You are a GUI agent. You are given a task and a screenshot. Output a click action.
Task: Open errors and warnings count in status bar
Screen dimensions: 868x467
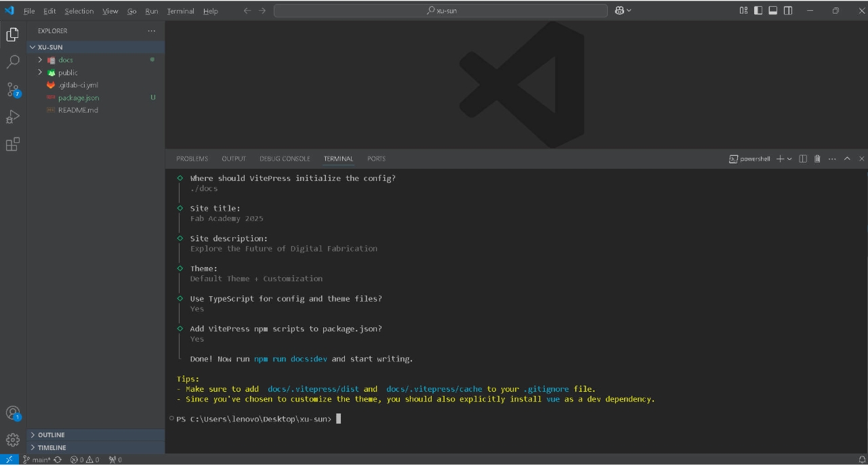85,460
